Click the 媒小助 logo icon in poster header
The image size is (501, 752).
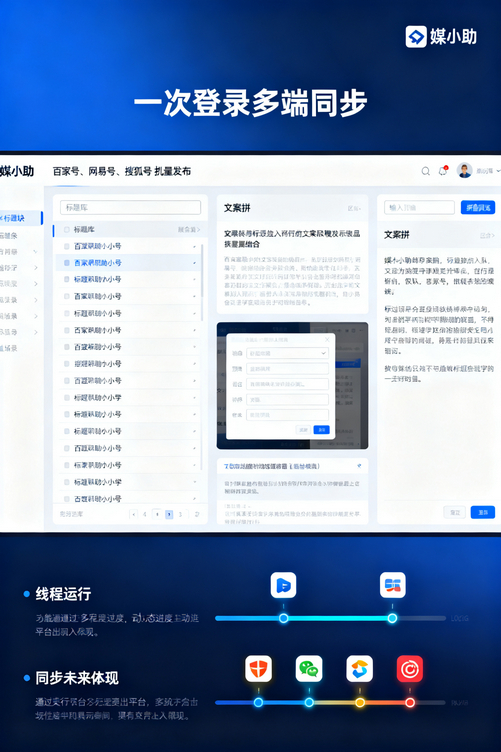pos(416,36)
